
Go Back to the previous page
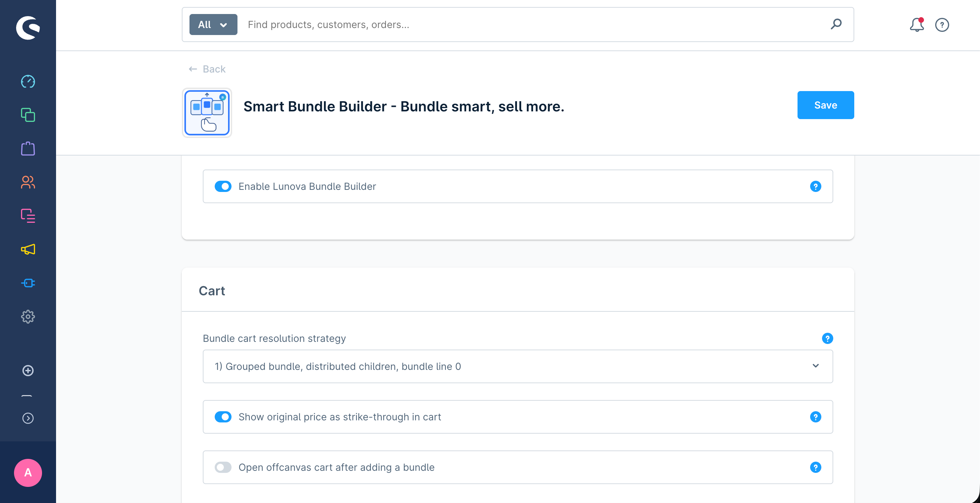click(x=207, y=69)
